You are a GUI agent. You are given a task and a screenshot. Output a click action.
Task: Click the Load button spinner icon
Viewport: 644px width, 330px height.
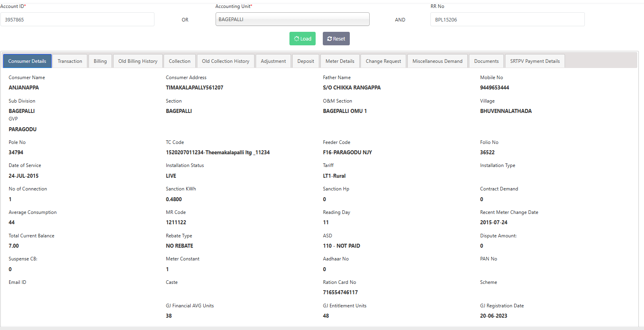[297, 39]
